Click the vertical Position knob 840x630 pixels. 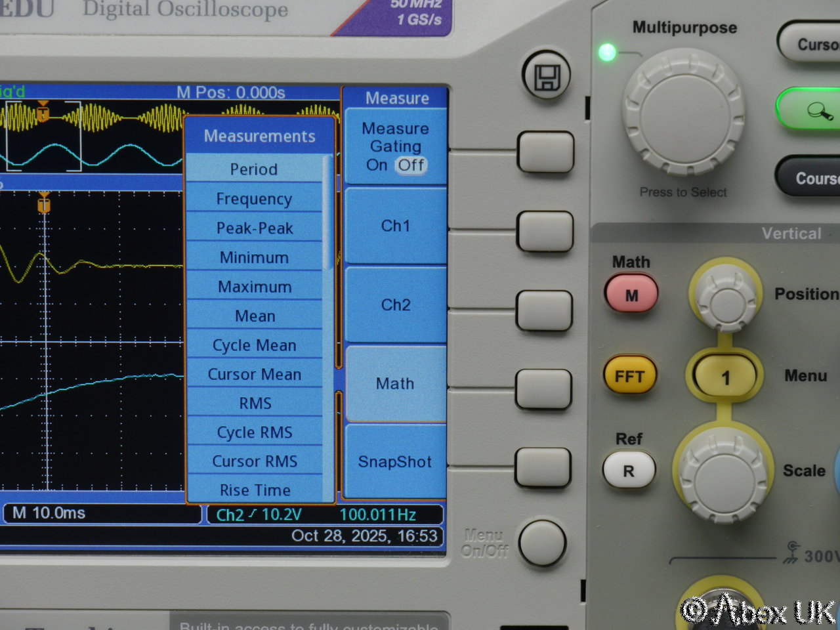pyautogui.click(x=726, y=295)
